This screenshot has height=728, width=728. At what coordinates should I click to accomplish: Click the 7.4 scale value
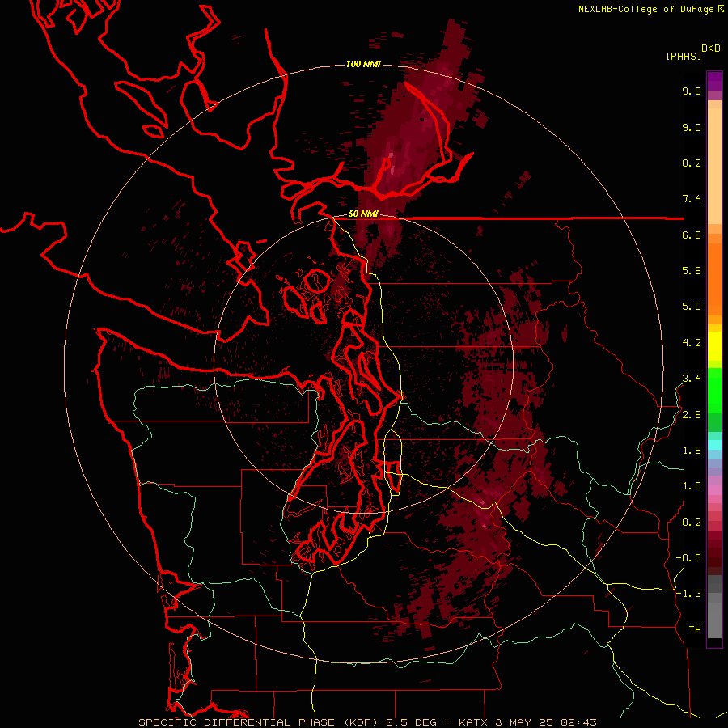tap(692, 199)
